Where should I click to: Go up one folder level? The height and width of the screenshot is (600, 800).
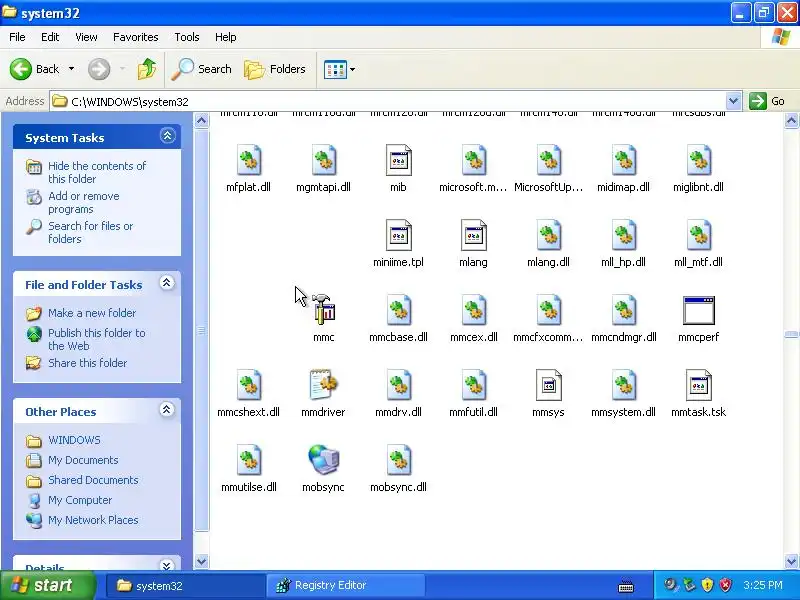point(147,69)
